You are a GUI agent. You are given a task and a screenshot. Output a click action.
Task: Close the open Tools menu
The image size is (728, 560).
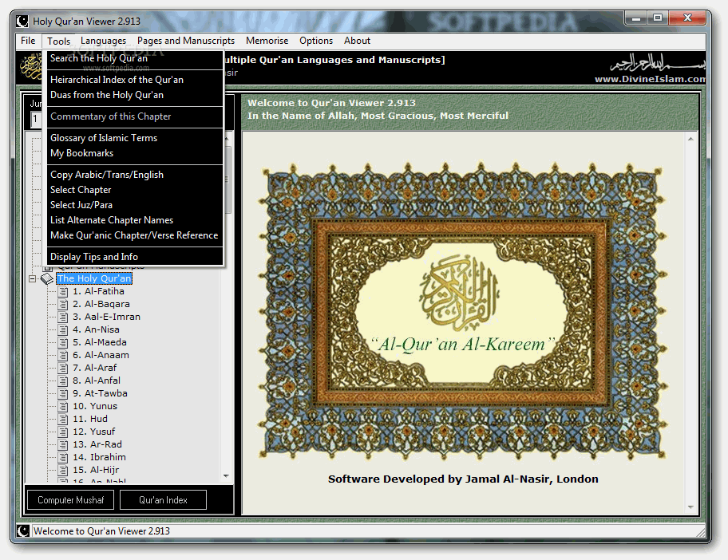tap(58, 41)
